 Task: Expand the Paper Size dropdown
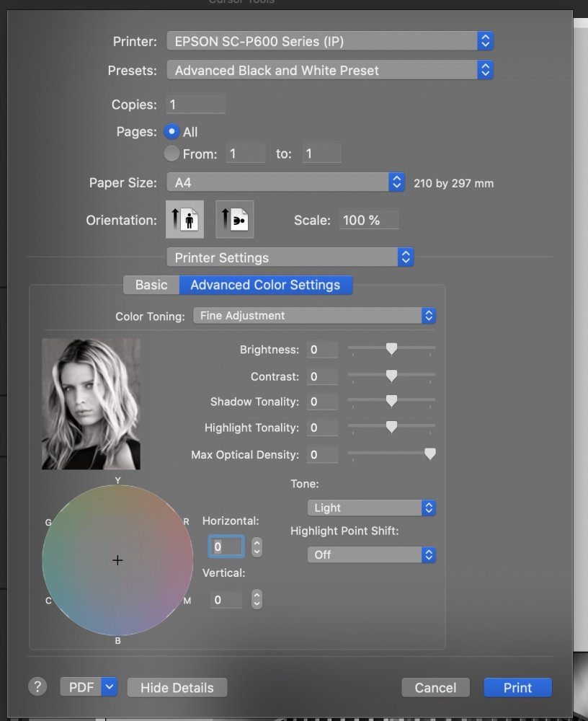pyautogui.click(x=285, y=182)
